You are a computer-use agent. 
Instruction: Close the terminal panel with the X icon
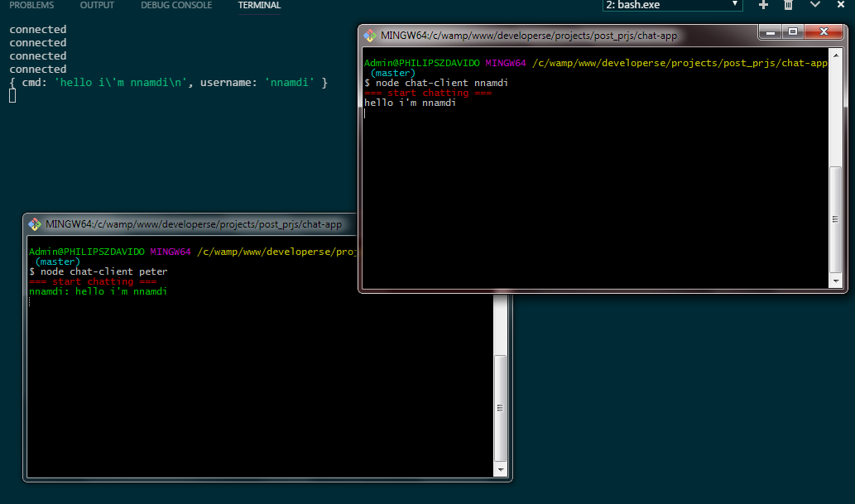841,5
